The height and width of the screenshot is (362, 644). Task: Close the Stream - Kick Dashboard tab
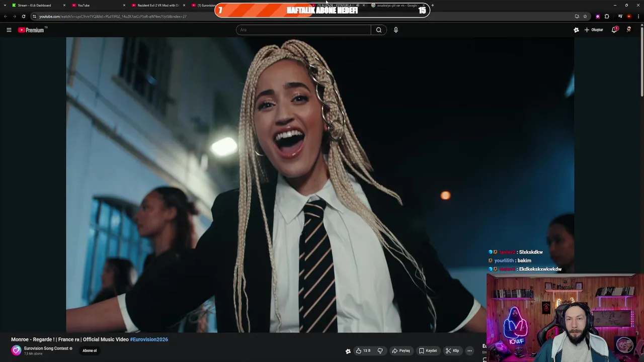64,6
